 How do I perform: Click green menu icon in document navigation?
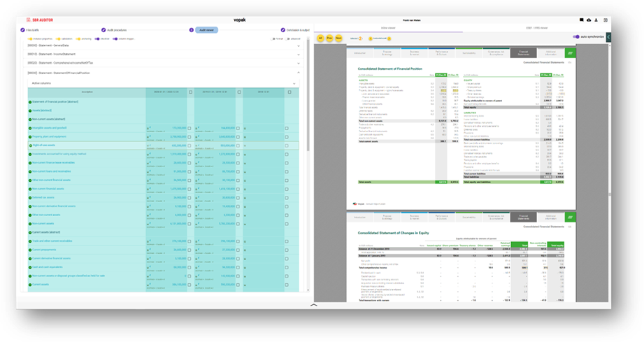(571, 52)
